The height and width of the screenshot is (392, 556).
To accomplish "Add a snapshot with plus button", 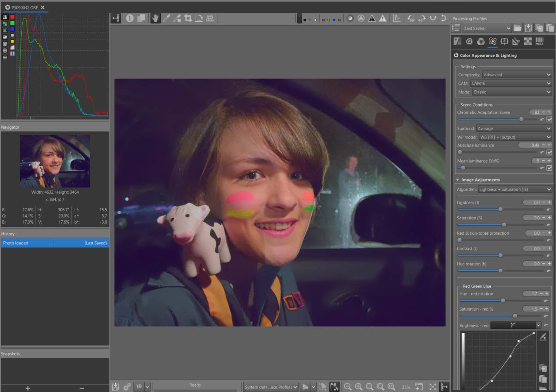I will [28, 388].
